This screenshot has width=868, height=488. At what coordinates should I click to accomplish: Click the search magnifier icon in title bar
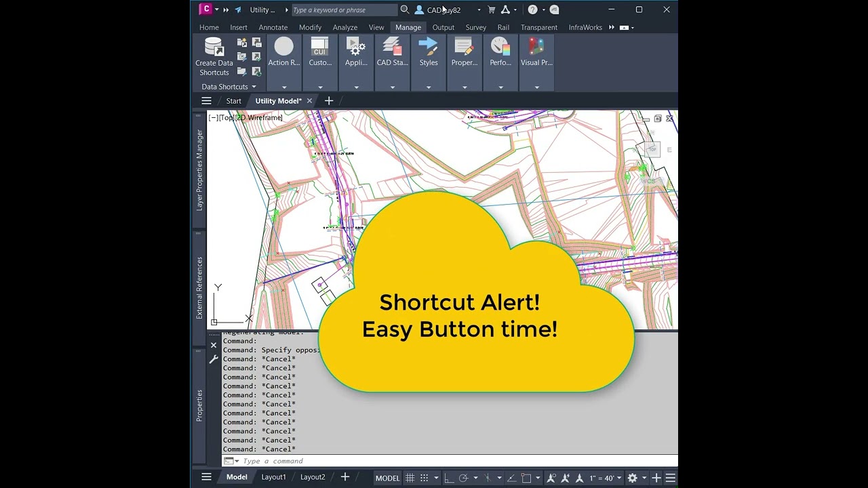click(405, 9)
